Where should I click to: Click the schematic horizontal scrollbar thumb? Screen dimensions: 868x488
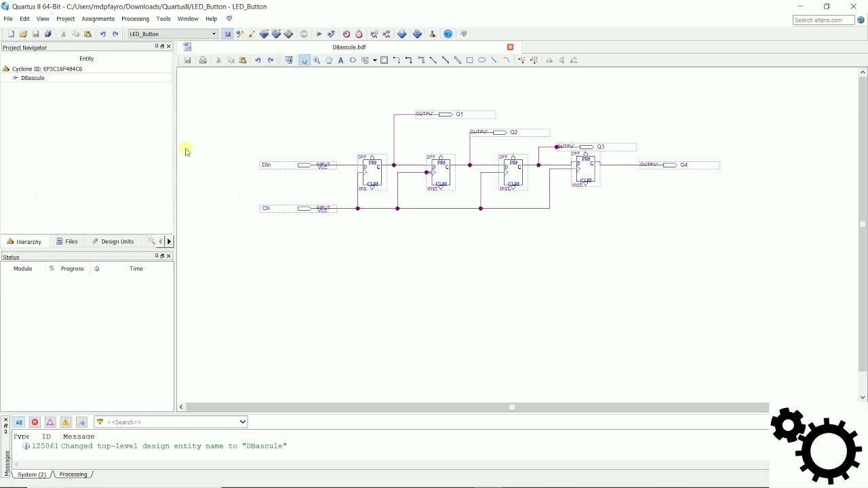pos(512,407)
